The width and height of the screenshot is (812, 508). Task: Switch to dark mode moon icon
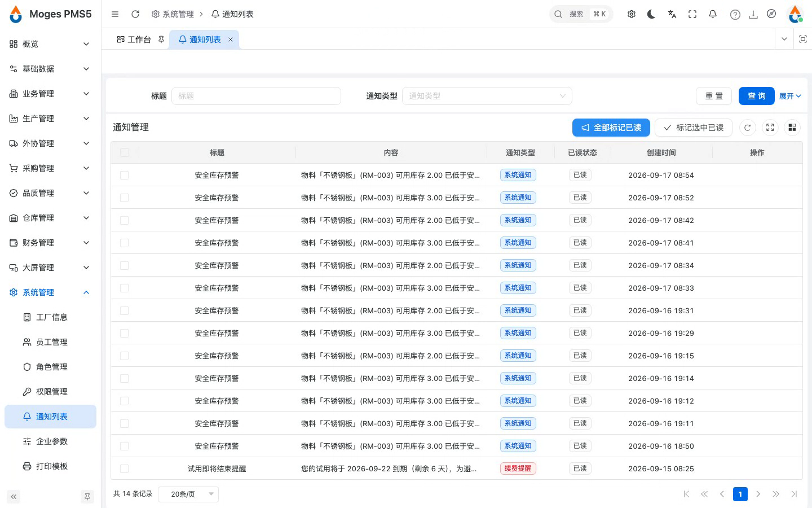click(x=651, y=14)
